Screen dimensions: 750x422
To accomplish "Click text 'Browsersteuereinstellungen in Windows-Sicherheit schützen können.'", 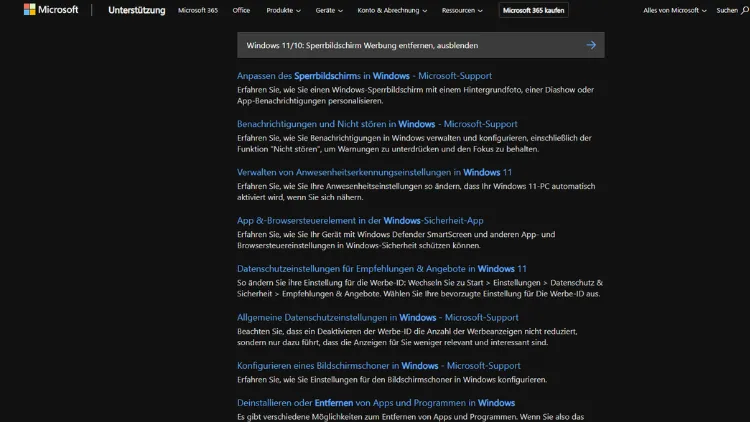I will [x=358, y=245].
